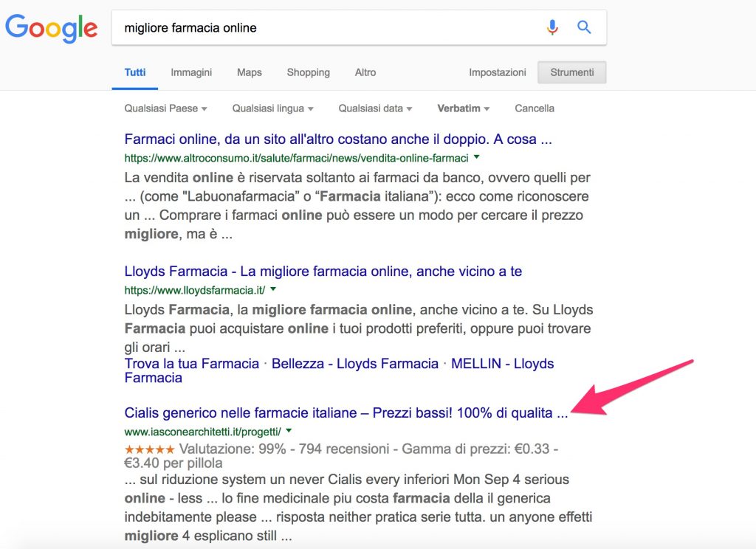Click the snippet starting 'La vendita online è riservata'
This screenshot has height=549, width=756.
[x=357, y=206]
